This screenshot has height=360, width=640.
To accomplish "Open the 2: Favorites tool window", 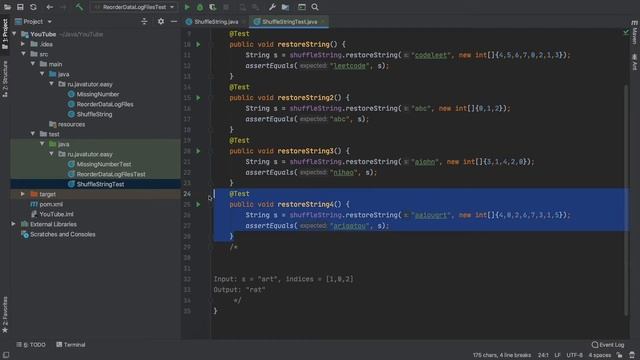I will coord(5,314).
